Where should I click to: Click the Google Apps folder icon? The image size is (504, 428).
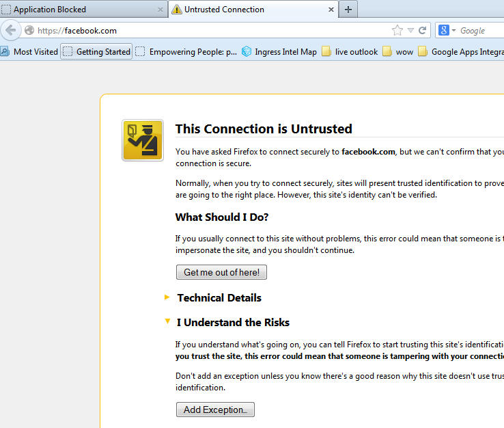point(423,51)
